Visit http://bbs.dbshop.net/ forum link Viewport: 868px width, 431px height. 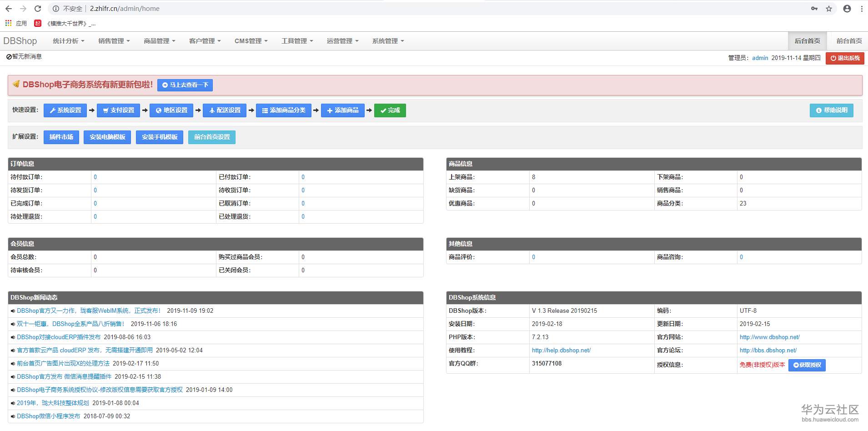click(768, 351)
